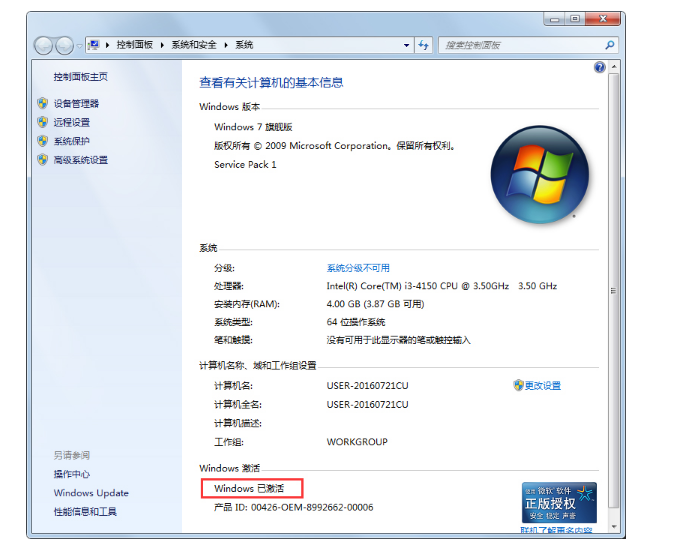
Task: Minimize the System window
Action: 554,19
